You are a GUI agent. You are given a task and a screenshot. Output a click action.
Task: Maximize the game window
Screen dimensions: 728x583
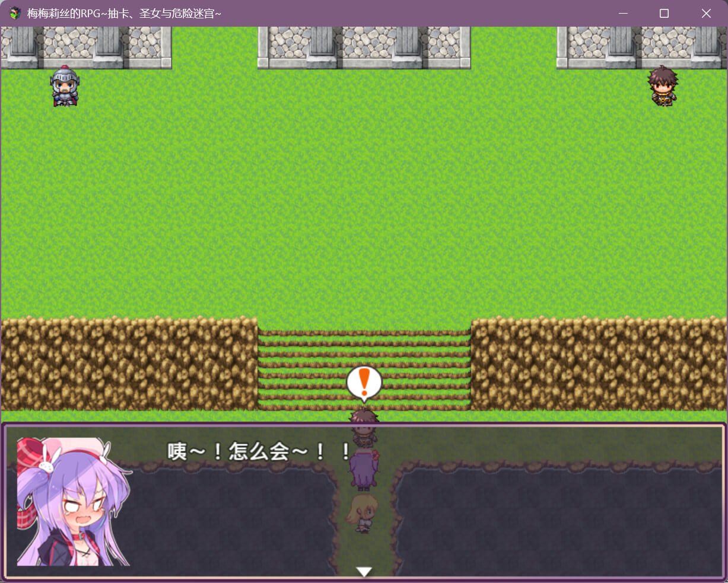(664, 13)
